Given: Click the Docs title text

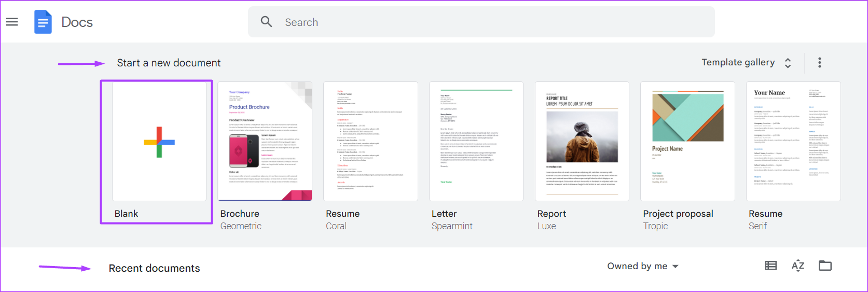Looking at the screenshot, I should [77, 22].
